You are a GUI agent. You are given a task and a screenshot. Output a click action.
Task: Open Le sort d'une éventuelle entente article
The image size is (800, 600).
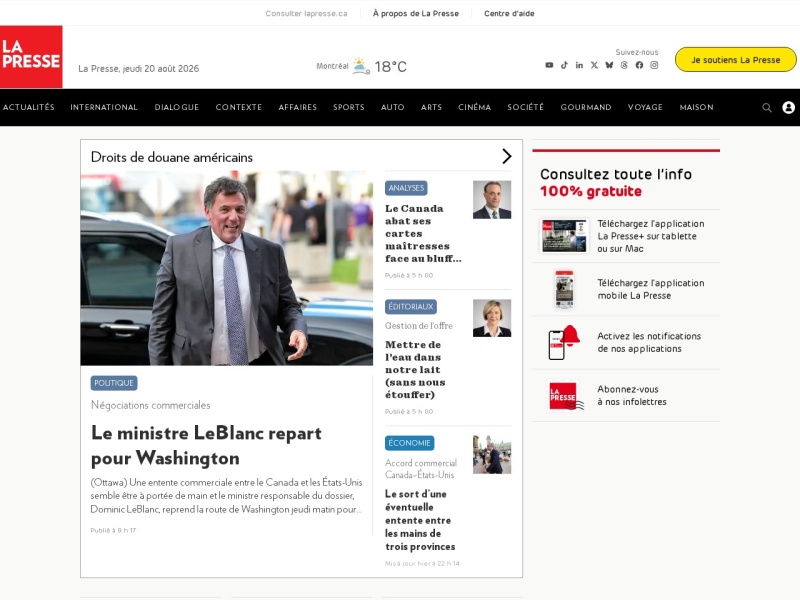tap(420, 520)
